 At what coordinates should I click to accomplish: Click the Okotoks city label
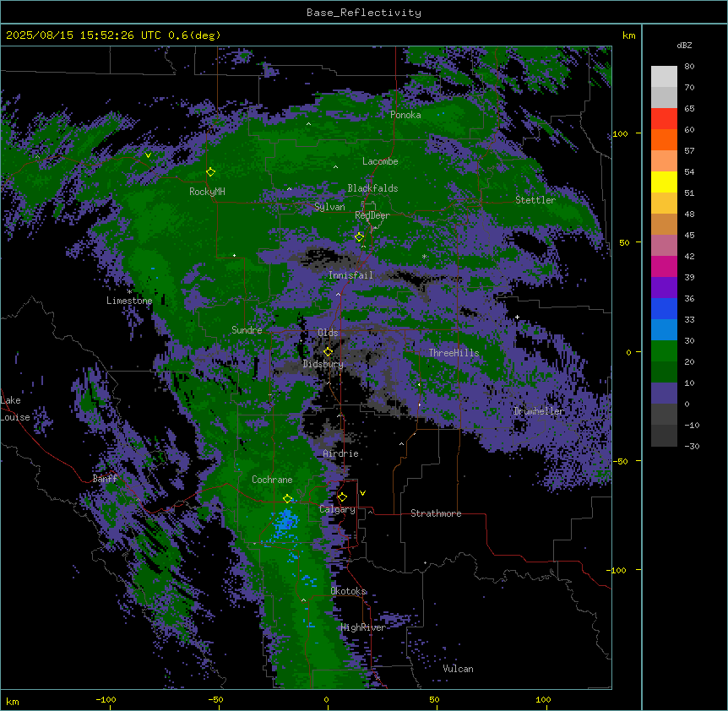tap(348, 591)
